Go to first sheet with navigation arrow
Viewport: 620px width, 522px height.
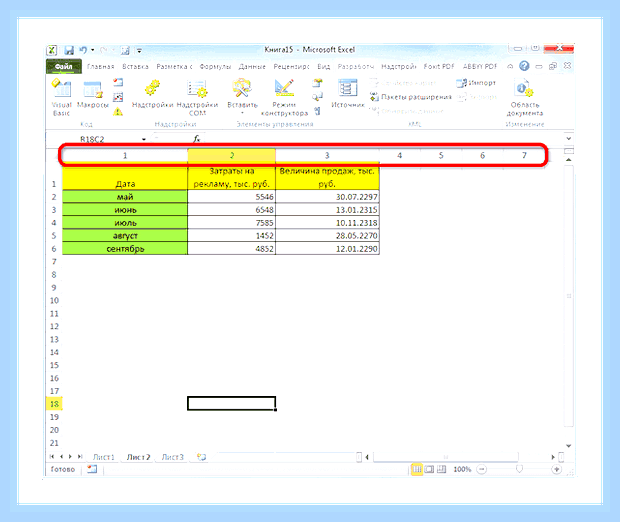(52, 456)
